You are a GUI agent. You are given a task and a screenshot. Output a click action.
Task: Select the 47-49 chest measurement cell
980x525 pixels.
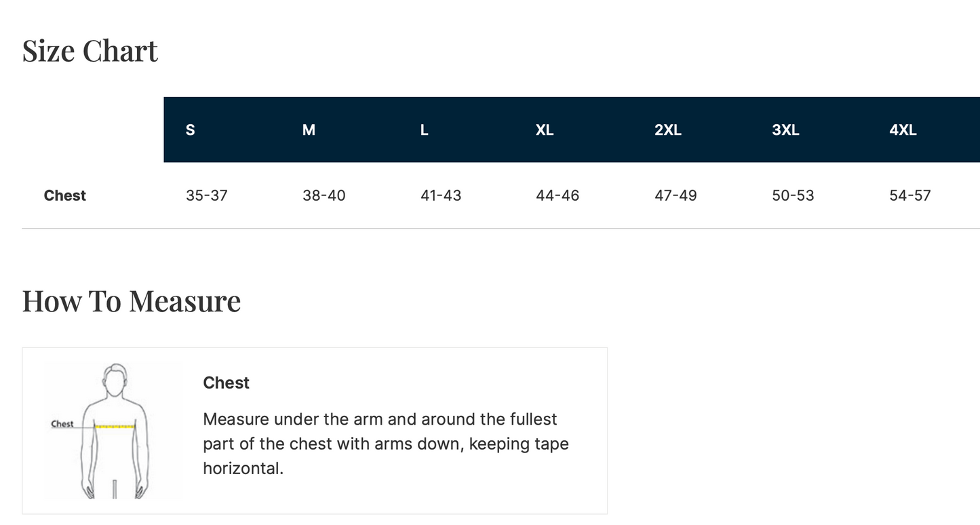675,195
